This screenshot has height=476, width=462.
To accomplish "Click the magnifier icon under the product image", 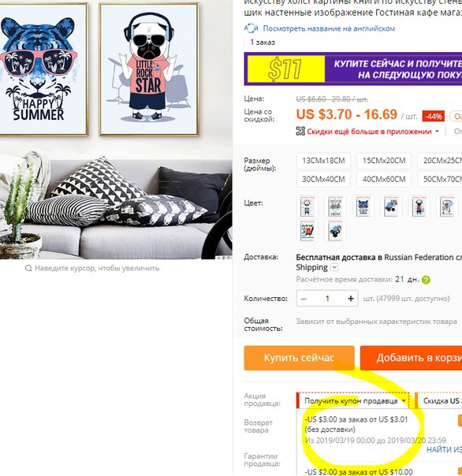I will (x=28, y=268).
